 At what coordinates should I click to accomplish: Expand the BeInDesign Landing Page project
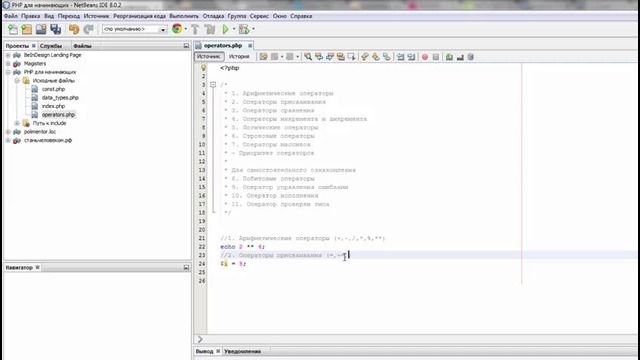click(x=8, y=55)
